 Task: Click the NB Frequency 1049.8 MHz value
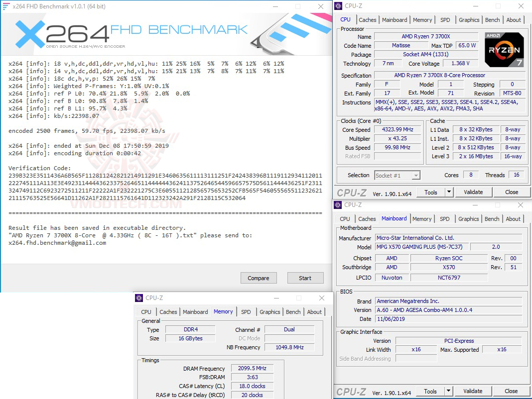click(289, 347)
